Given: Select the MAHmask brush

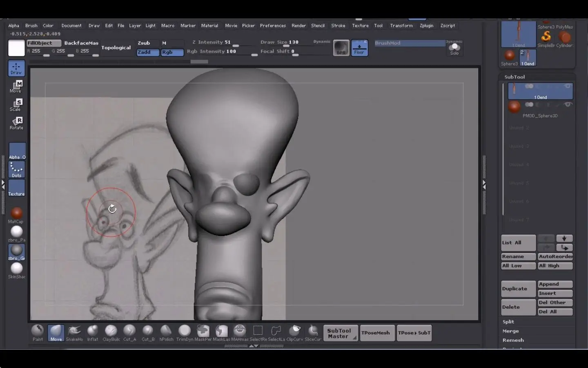Looking at the screenshot, I should point(240,333).
